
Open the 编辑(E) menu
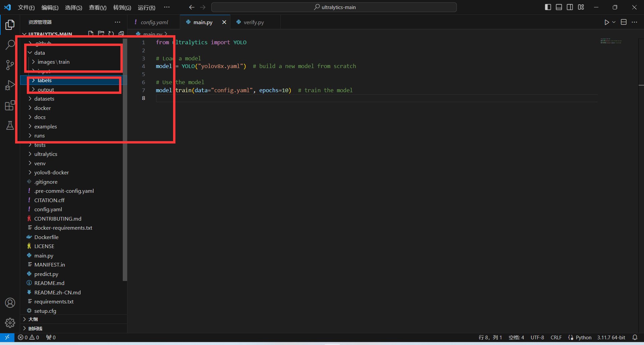coord(50,7)
